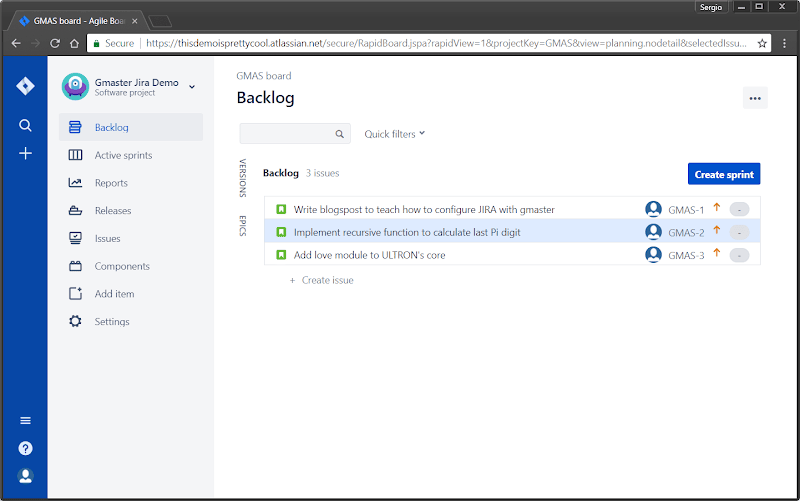Click the story type icon for GMAS-2
Viewport: 800px width, 501px height.
pyautogui.click(x=281, y=232)
